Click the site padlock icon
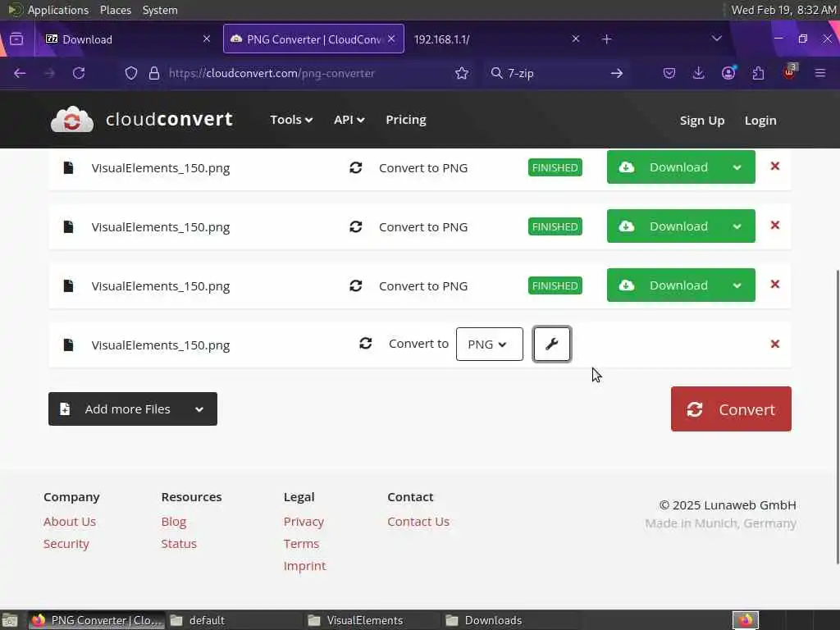This screenshot has width=840, height=630. [x=154, y=73]
